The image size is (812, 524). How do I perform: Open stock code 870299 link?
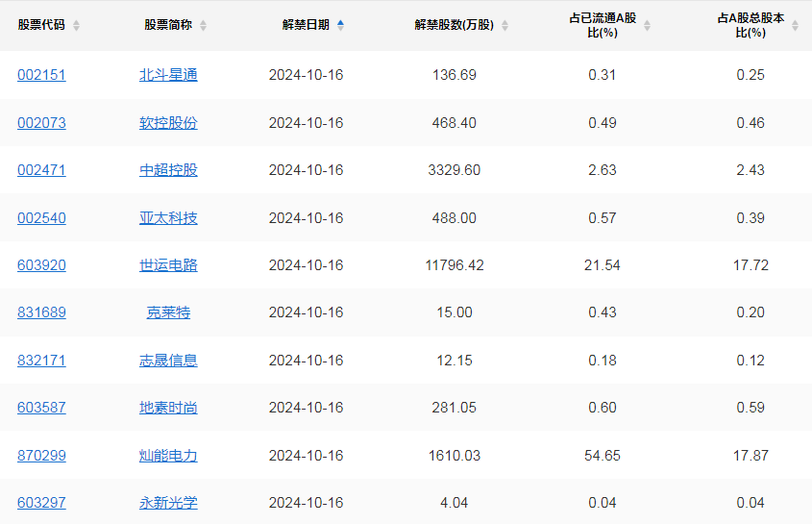click(41, 456)
